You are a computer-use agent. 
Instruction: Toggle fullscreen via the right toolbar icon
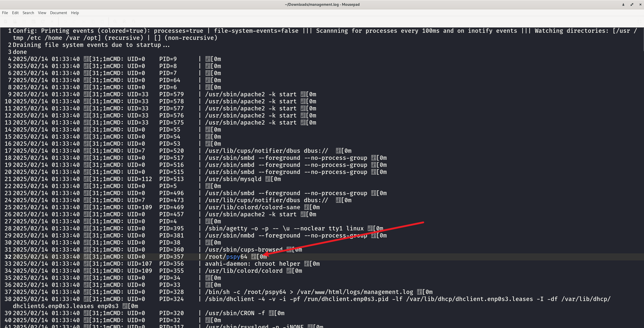tap(639, 21)
